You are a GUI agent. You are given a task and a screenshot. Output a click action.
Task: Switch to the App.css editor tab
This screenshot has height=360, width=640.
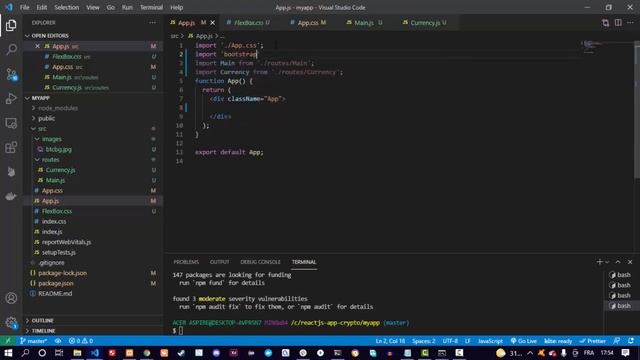308,23
